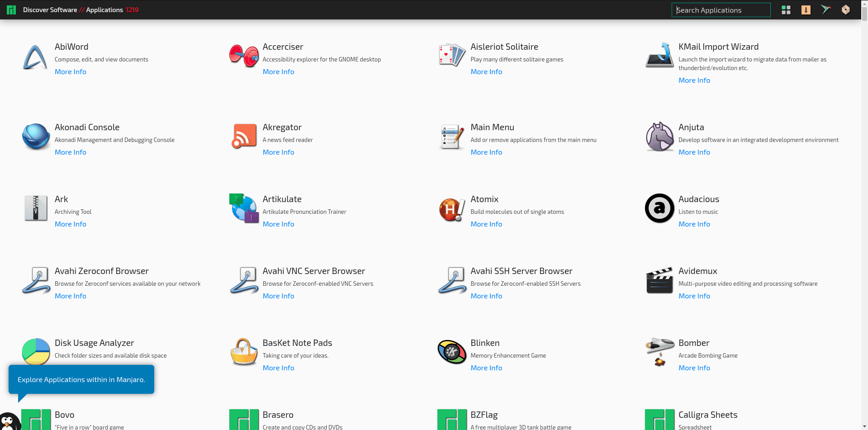Click the Brasero title text
The height and width of the screenshot is (430, 868).
[278, 415]
